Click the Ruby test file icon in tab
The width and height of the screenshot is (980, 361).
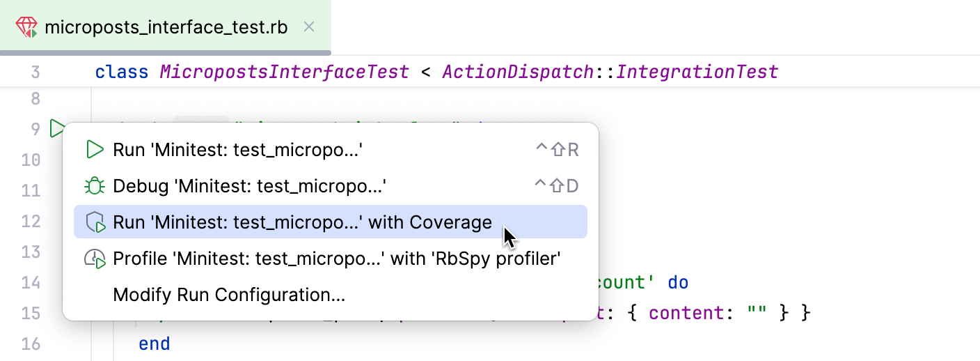tap(28, 27)
